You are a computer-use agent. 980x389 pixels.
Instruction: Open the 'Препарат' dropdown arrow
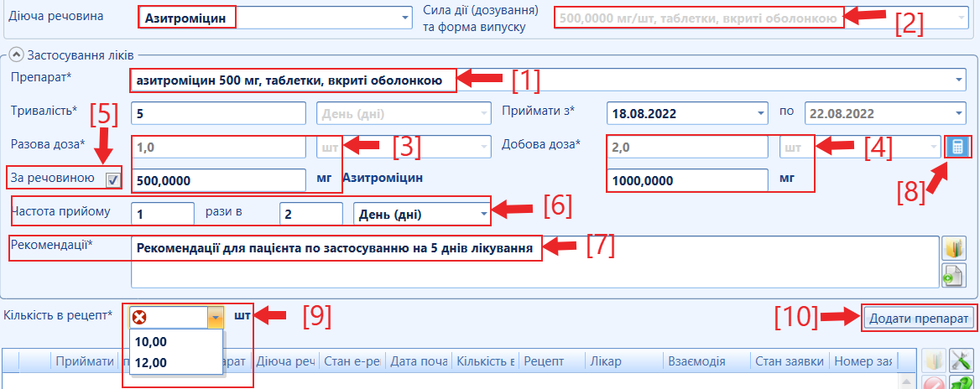[959, 80]
